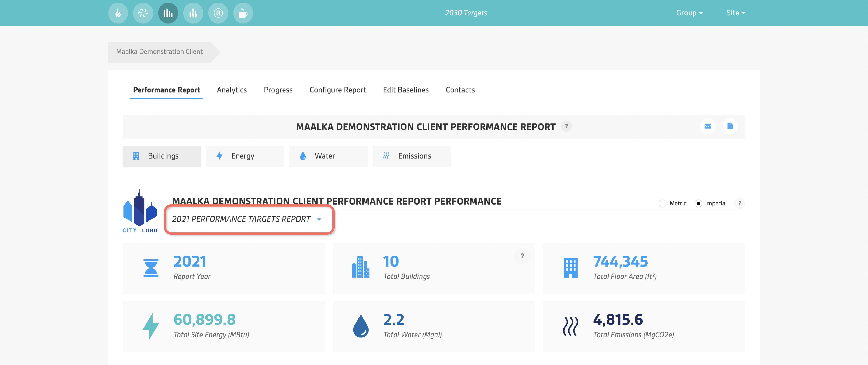
Task: Click the 2030 Targets header title
Action: coord(466,13)
